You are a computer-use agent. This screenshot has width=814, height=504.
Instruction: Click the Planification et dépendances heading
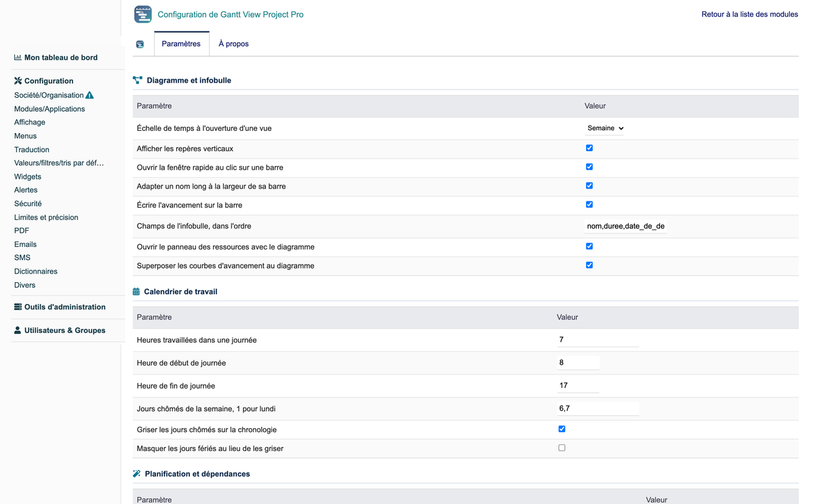[197, 473]
